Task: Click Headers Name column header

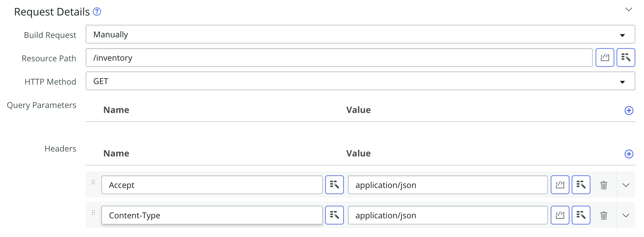Action: pos(116,154)
